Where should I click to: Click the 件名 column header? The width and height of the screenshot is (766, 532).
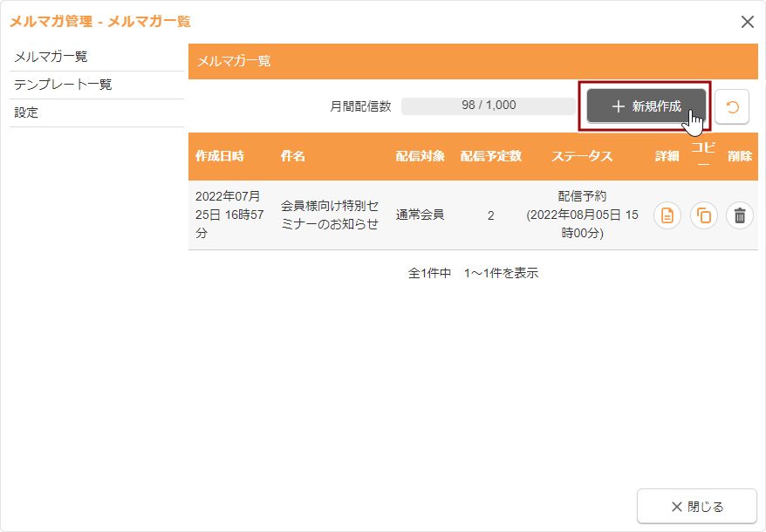(293, 156)
